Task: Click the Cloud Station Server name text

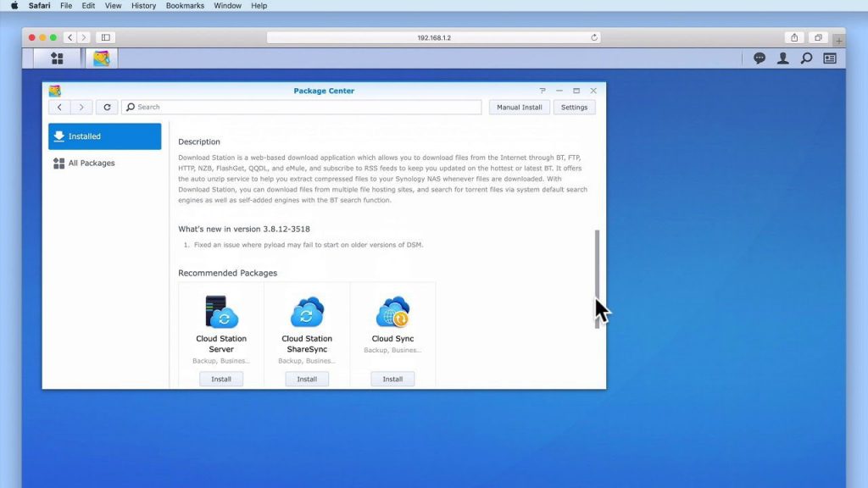Action: 221,344
